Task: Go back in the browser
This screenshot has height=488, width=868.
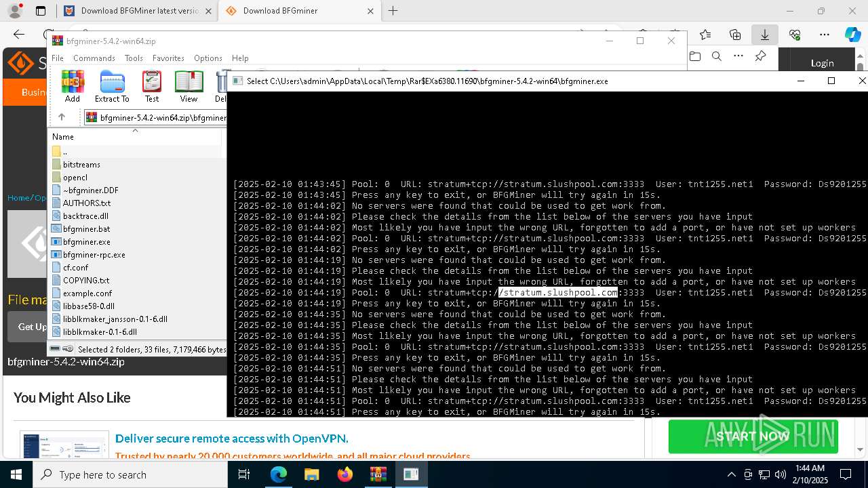Action: coord(19,35)
